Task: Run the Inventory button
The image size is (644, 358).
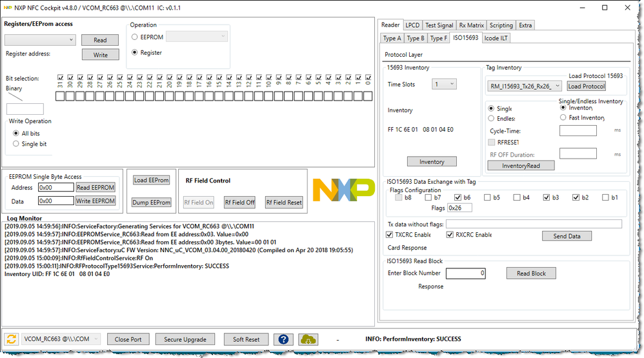Action: coord(432,162)
